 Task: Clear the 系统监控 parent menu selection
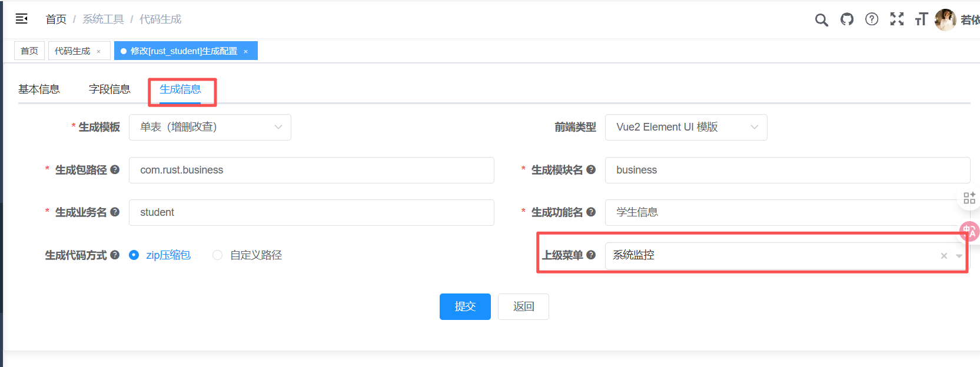pyautogui.click(x=944, y=256)
